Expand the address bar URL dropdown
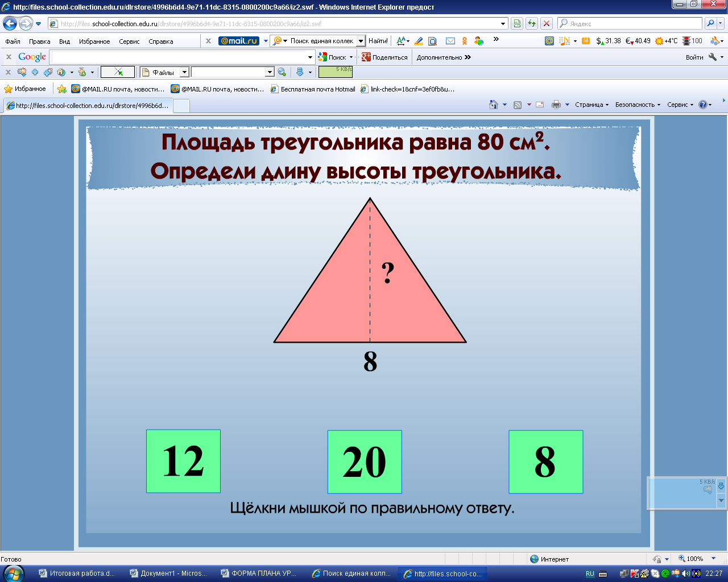Image resolution: width=728 pixels, height=582 pixels. pos(503,24)
